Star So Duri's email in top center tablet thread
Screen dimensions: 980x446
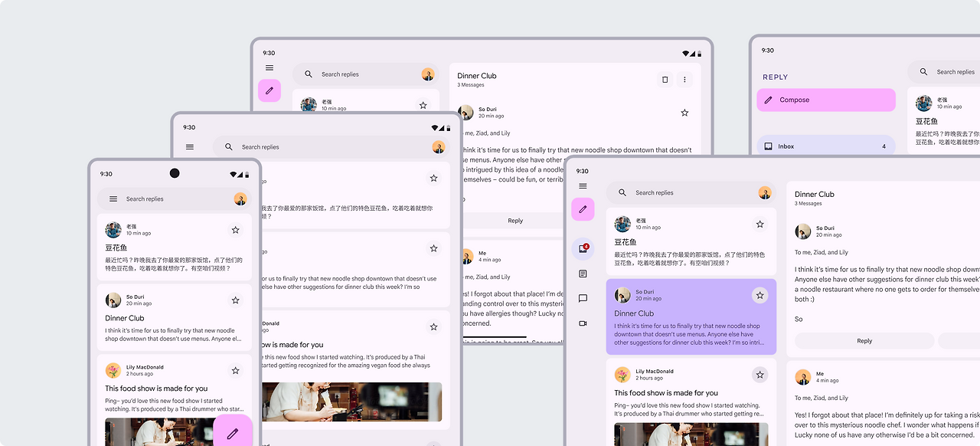[684, 113]
